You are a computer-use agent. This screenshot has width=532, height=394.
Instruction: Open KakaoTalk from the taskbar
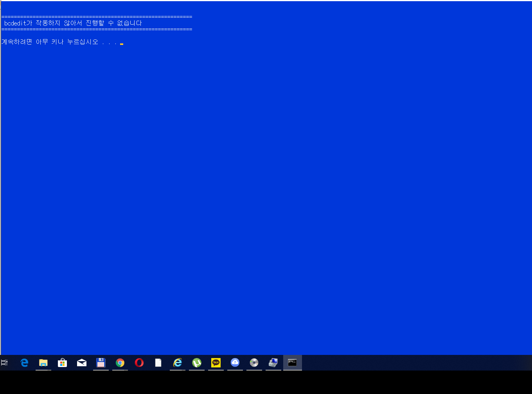point(216,363)
